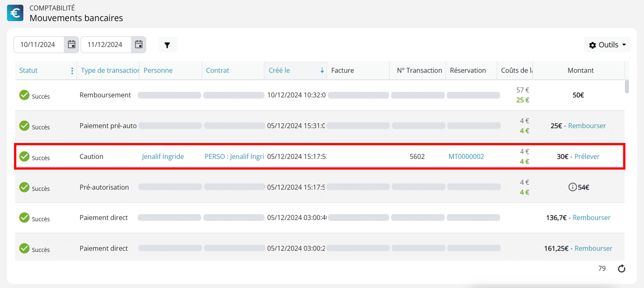Open the start date calendar picker
This screenshot has width=644, height=288.
(x=72, y=45)
